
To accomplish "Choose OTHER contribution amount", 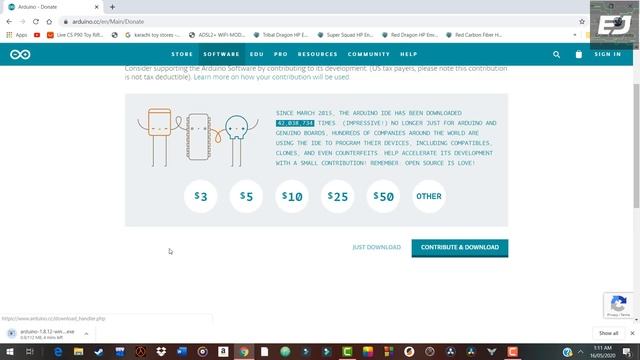I will (x=429, y=196).
